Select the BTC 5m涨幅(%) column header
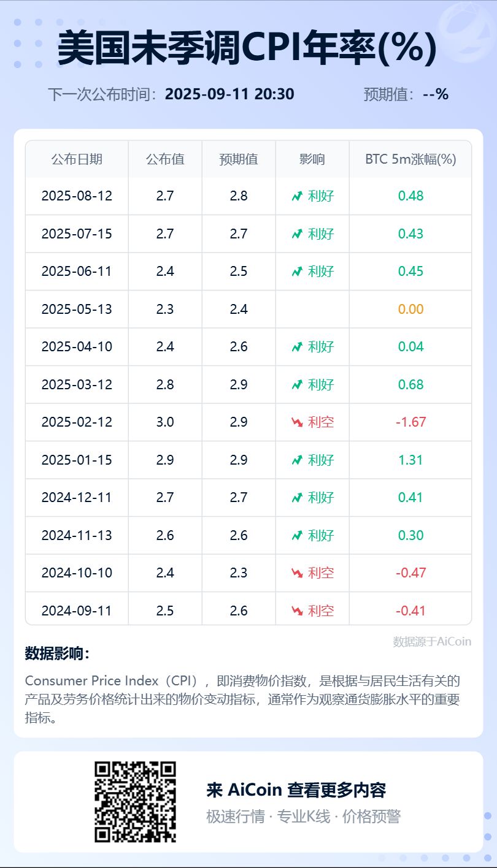Screen dimensions: 497x868 [x=410, y=159]
